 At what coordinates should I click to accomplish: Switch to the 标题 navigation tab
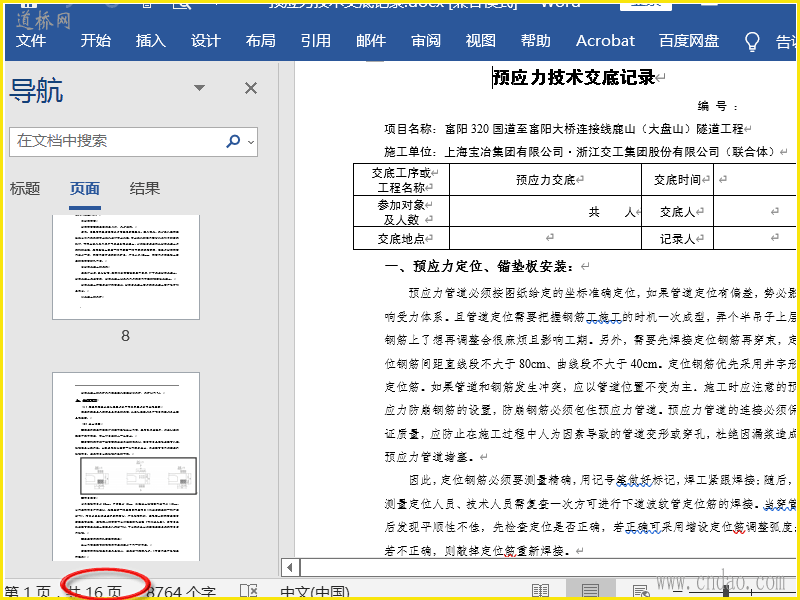click(25, 189)
